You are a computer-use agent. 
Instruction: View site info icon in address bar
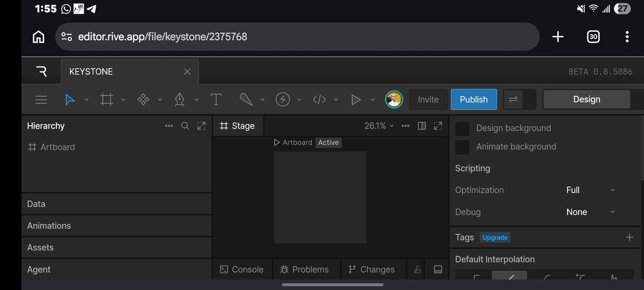[67, 37]
